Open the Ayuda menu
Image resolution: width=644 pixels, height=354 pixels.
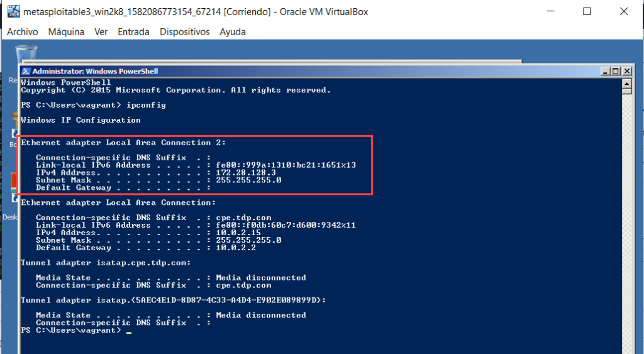pos(233,31)
